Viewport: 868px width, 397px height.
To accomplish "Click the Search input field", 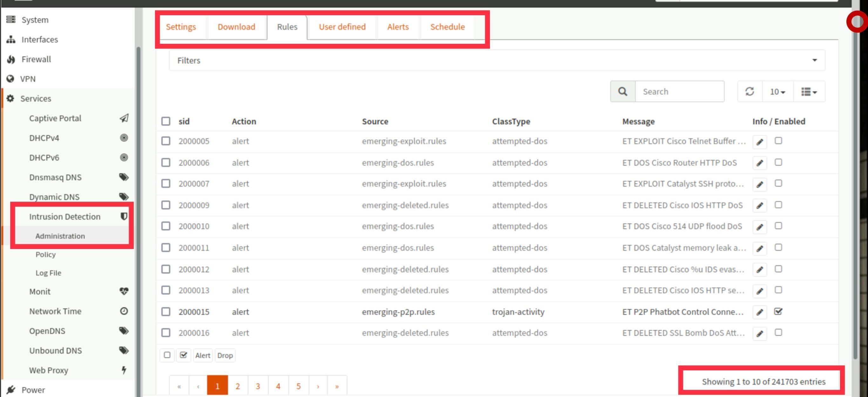I will (680, 91).
